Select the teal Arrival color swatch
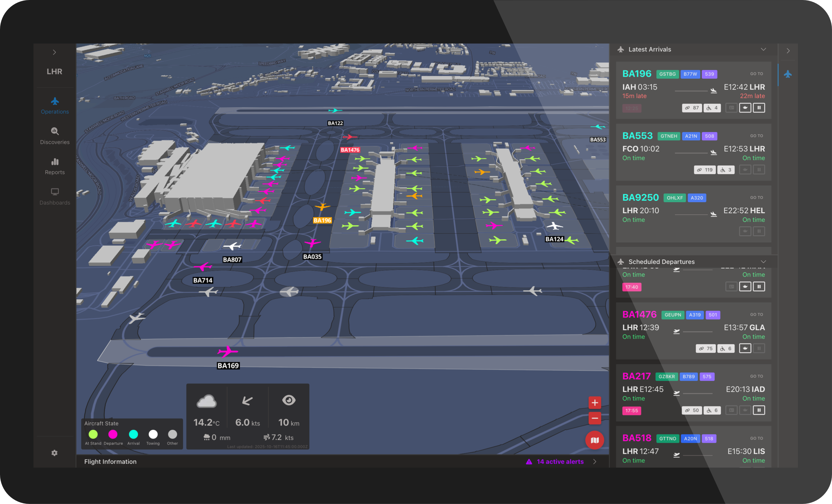Viewport: 832px width, 504px height. click(x=133, y=434)
